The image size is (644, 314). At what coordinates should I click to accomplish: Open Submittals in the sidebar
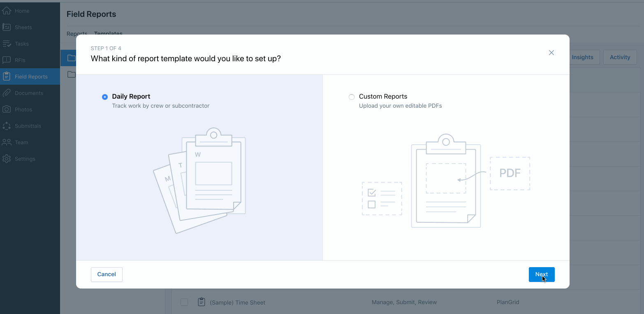[x=30, y=126]
